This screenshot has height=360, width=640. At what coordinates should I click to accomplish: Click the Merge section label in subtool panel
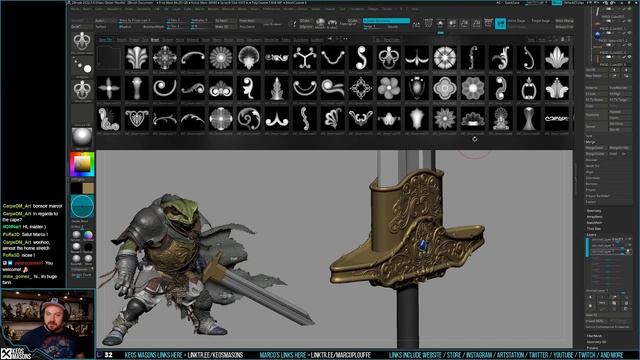point(590,142)
